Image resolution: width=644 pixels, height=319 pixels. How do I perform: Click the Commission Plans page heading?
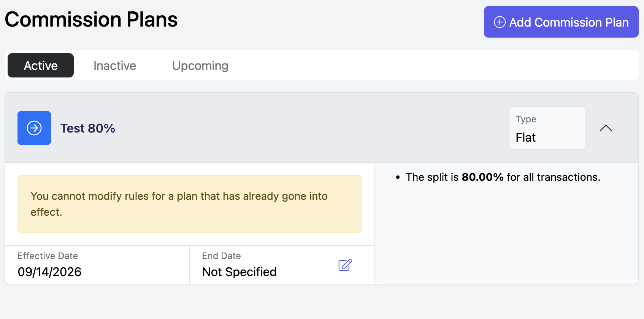coord(91,19)
